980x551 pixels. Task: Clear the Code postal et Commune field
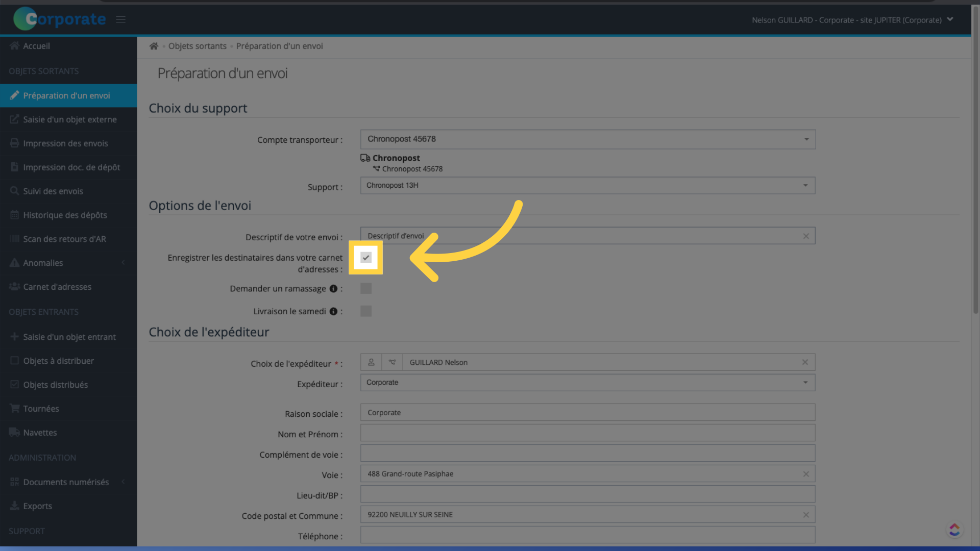[806, 515]
